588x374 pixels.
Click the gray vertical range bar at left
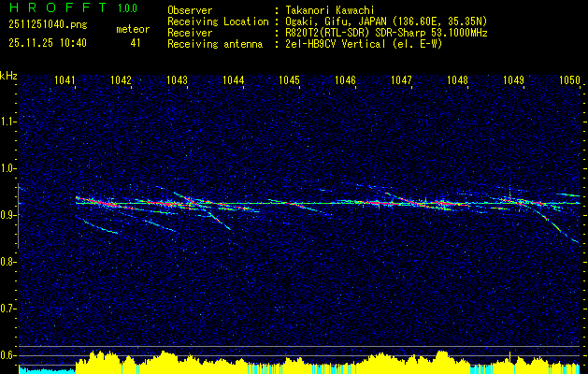[x=18, y=216]
